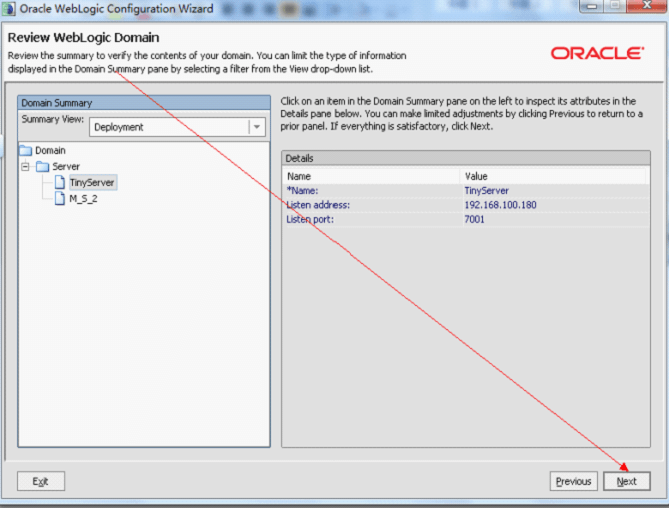Click the *Name: row label

coord(303,191)
